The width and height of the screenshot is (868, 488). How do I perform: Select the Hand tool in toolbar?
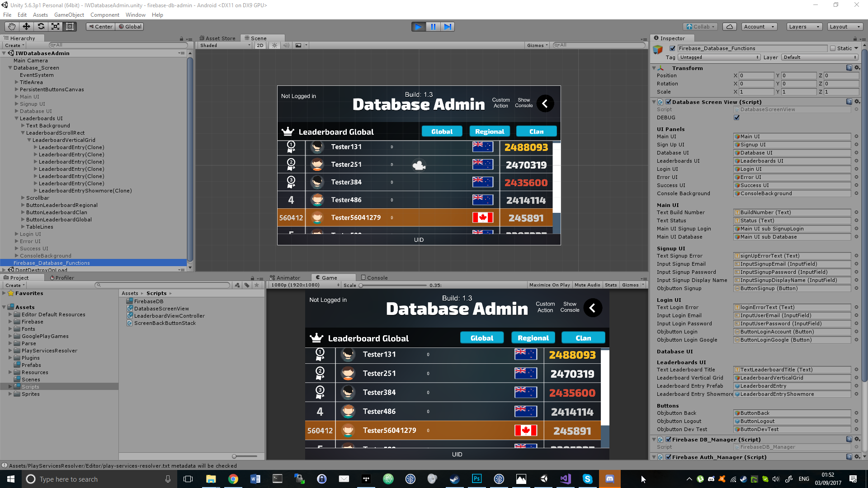click(x=12, y=27)
